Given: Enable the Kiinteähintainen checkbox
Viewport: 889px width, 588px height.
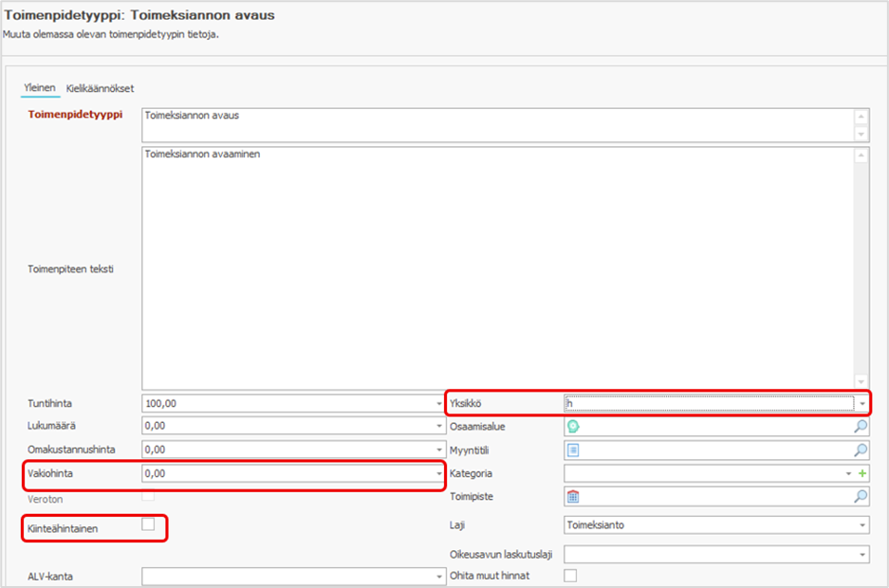Looking at the screenshot, I should [x=148, y=524].
